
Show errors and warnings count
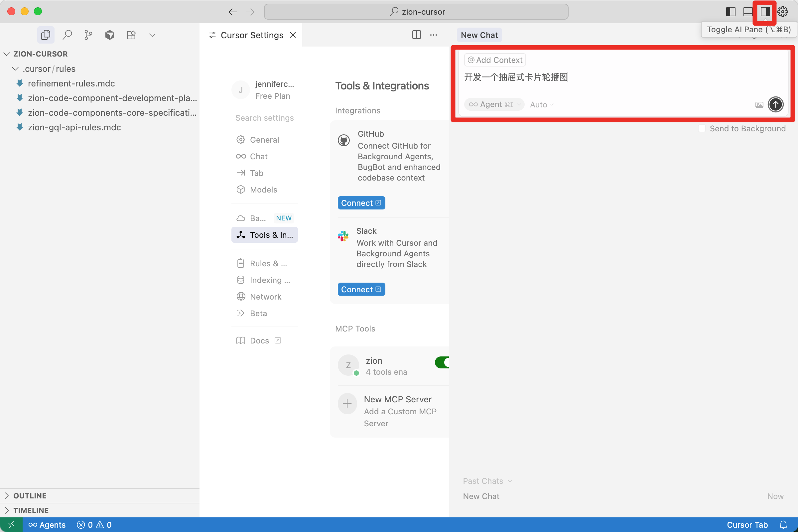click(x=94, y=525)
